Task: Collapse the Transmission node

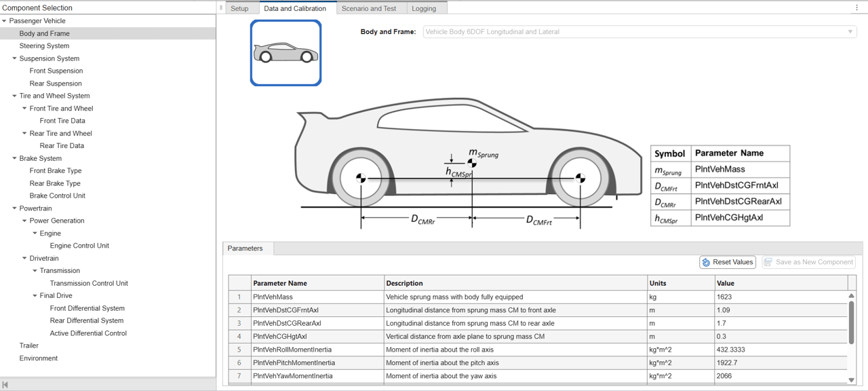Action: (35, 271)
